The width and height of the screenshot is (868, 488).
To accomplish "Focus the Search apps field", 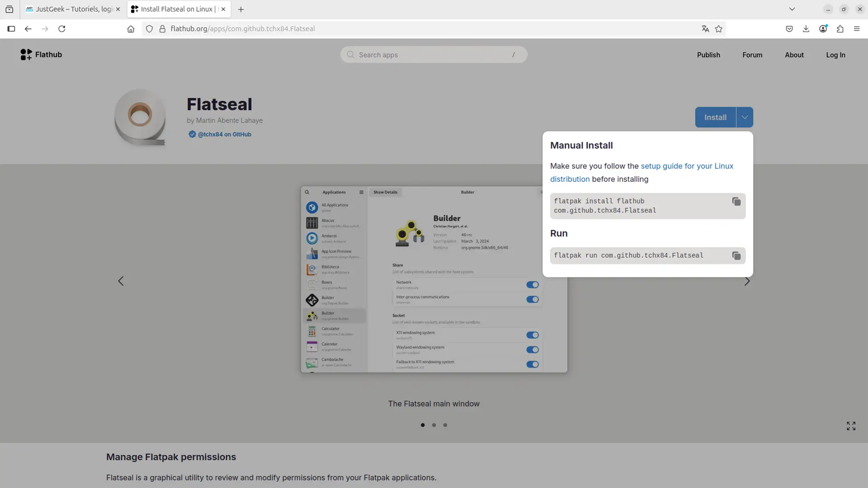I will pos(434,55).
